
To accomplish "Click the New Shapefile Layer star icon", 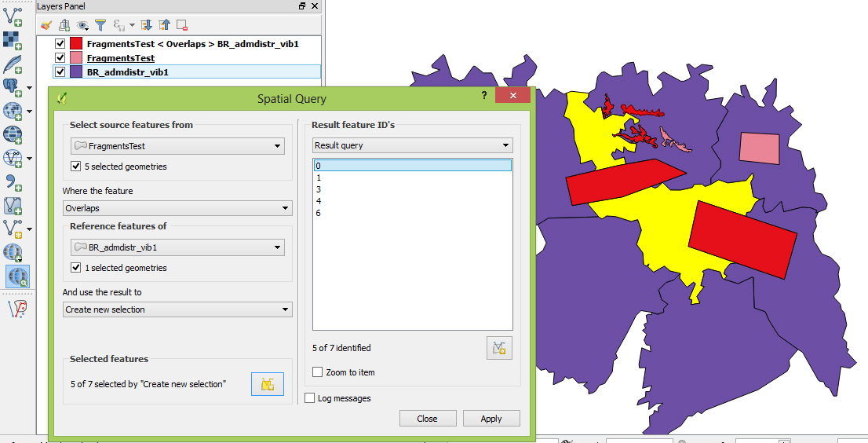I will click(13, 229).
